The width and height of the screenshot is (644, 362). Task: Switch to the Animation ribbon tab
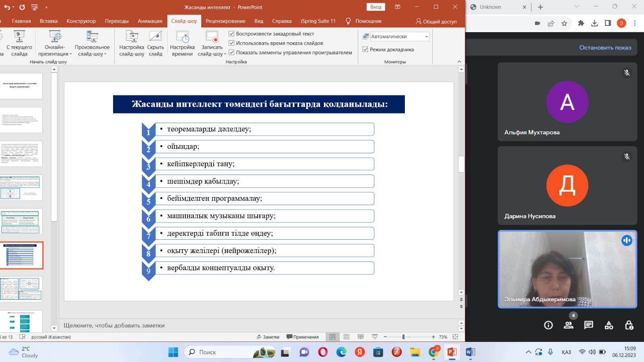click(150, 21)
